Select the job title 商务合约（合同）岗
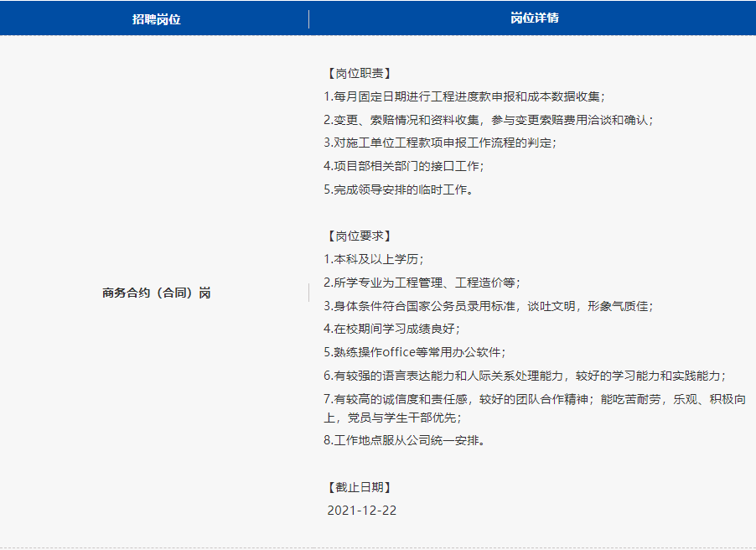Viewport: 756px width, 550px height. (156, 293)
